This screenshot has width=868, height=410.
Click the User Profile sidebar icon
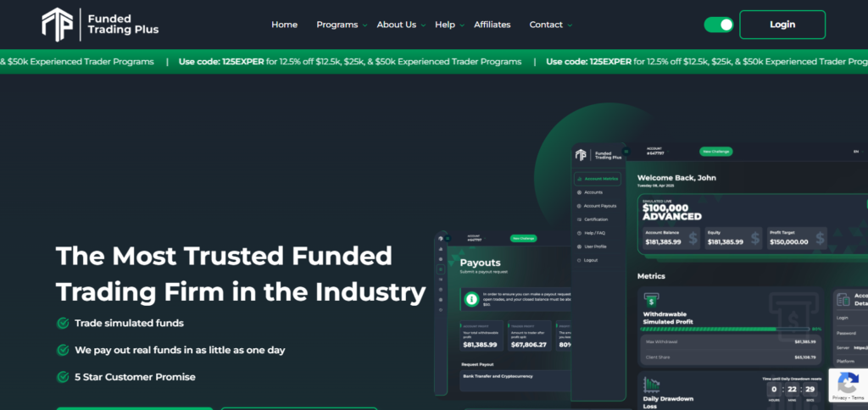579,247
